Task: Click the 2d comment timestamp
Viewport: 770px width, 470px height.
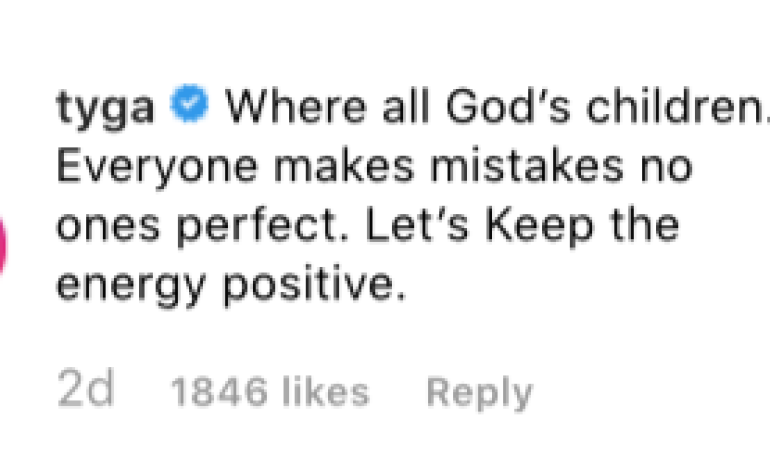Action: [85, 391]
